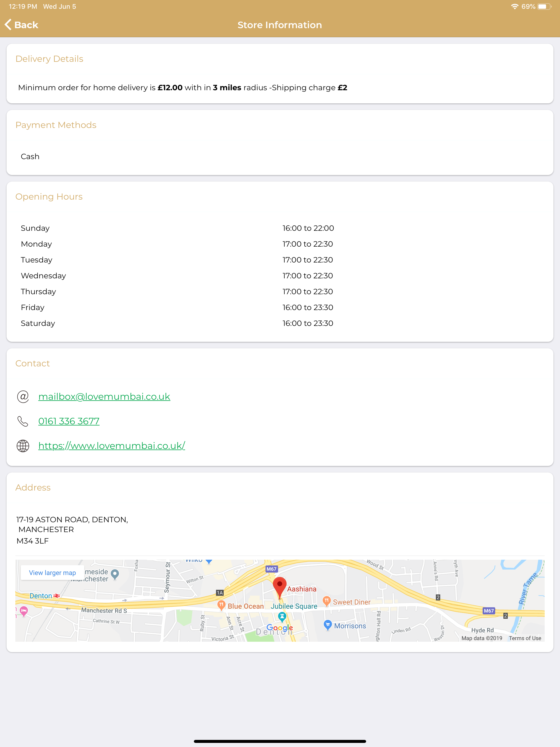This screenshot has width=560, height=747.
Task: Tap Jubilee Square marker on map
Action: click(x=282, y=617)
